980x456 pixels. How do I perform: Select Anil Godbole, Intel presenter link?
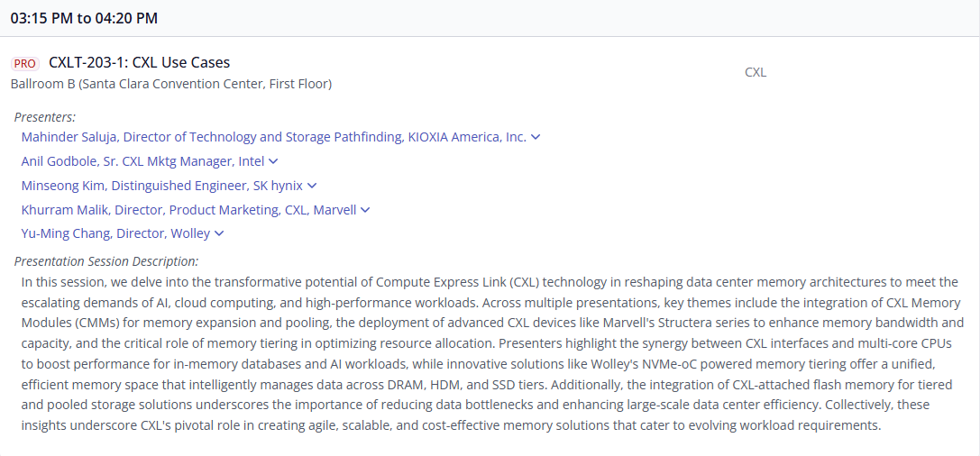(x=142, y=161)
